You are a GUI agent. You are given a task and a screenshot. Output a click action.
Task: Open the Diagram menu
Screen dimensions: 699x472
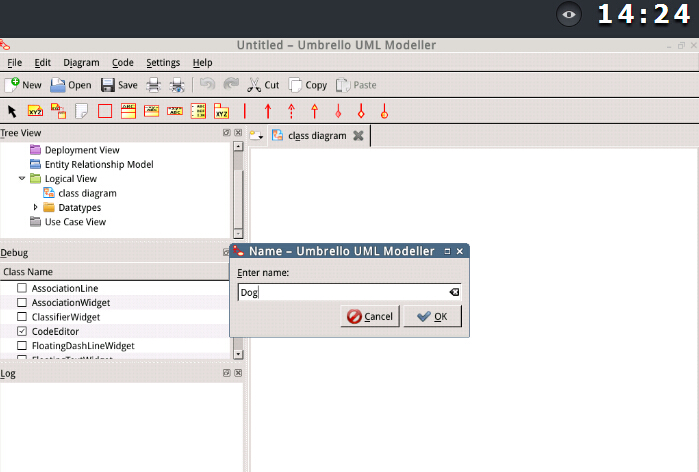81,62
